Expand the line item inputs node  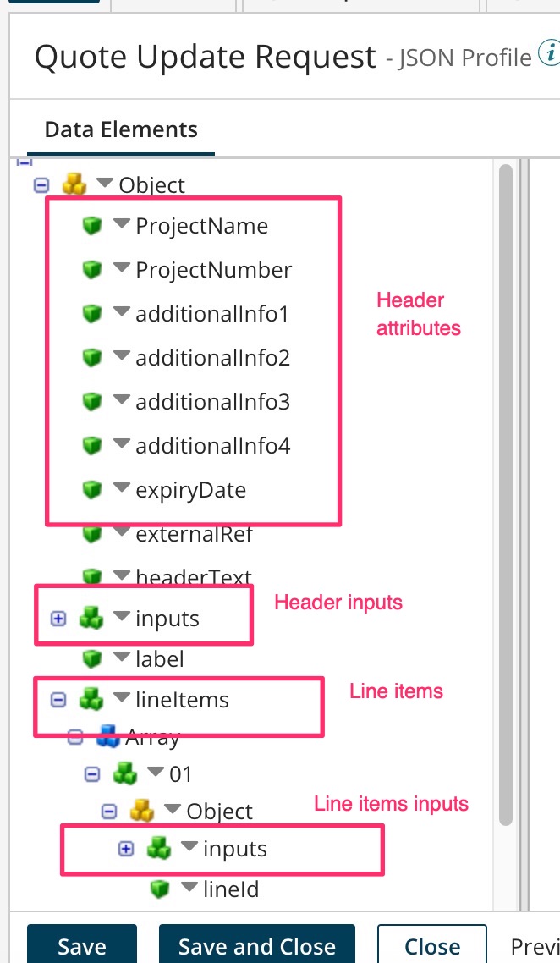[126, 849]
